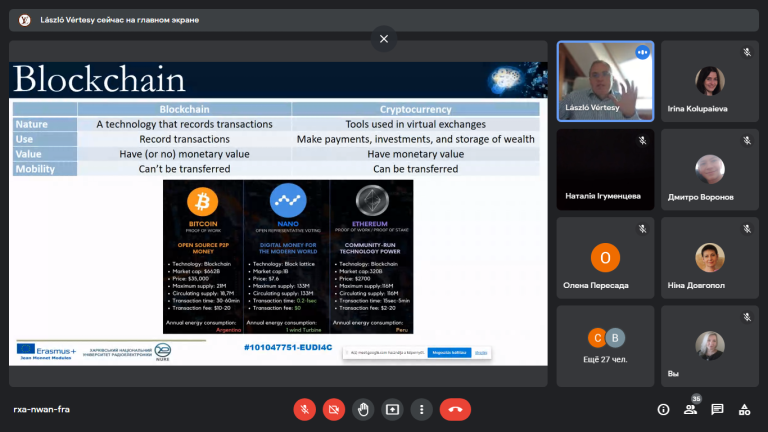
Task: Click the hide link in sharing banner
Action: click(x=481, y=353)
